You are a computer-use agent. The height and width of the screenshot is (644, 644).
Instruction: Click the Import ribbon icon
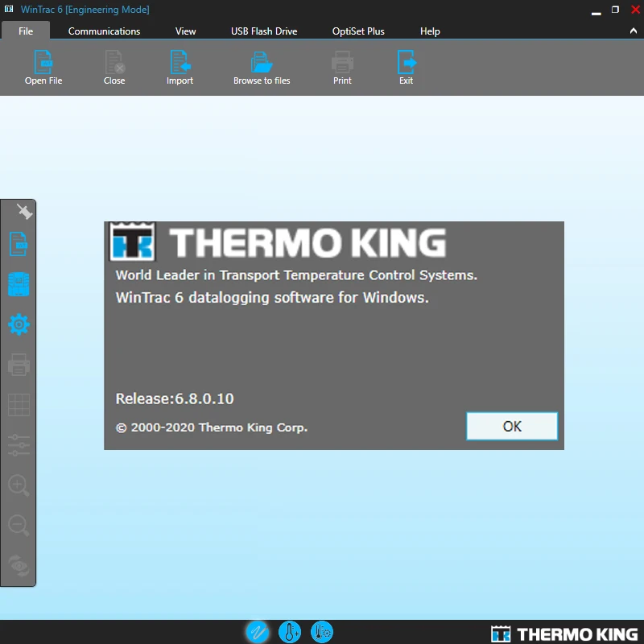click(x=180, y=62)
